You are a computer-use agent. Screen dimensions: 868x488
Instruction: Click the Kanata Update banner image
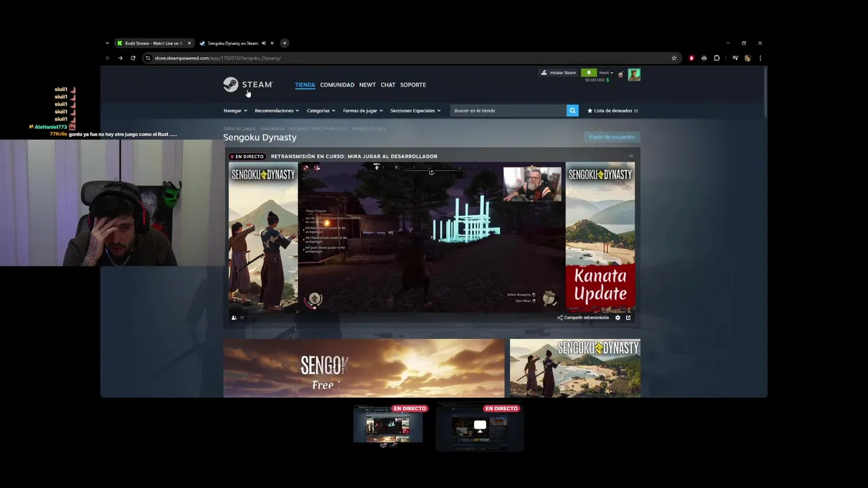pyautogui.click(x=600, y=237)
